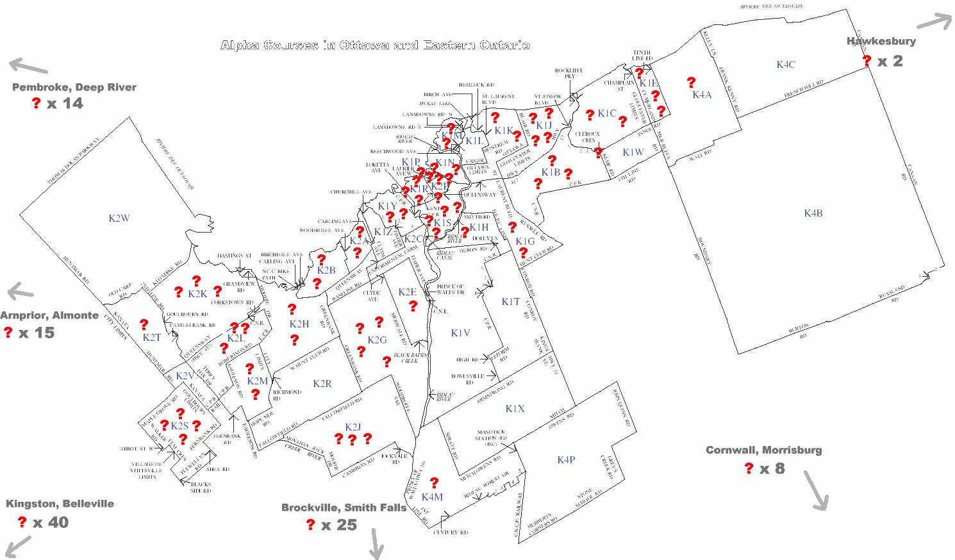
Task: Select the K1Y postal code label
Action: (388, 206)
